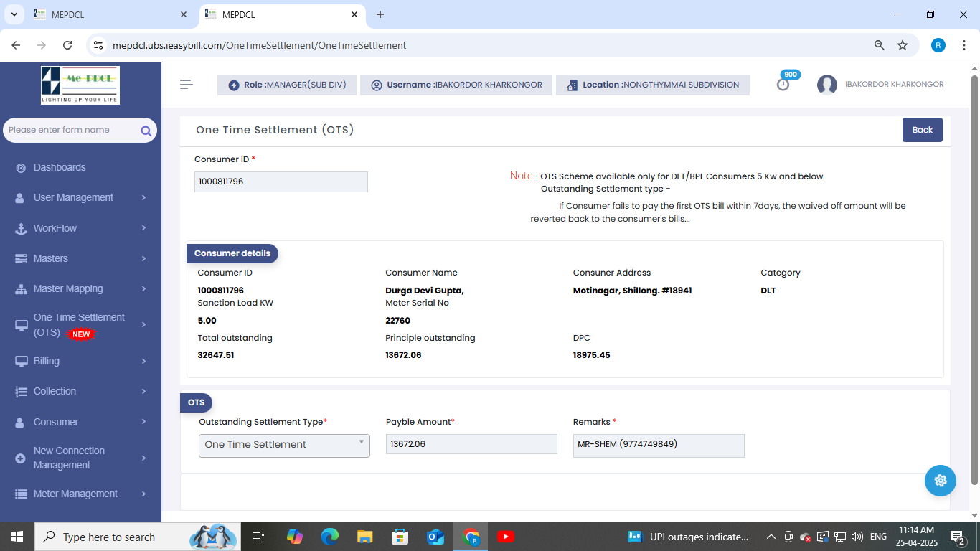Expand One Time Settlement submenu chevron

[x=143, y=325]
